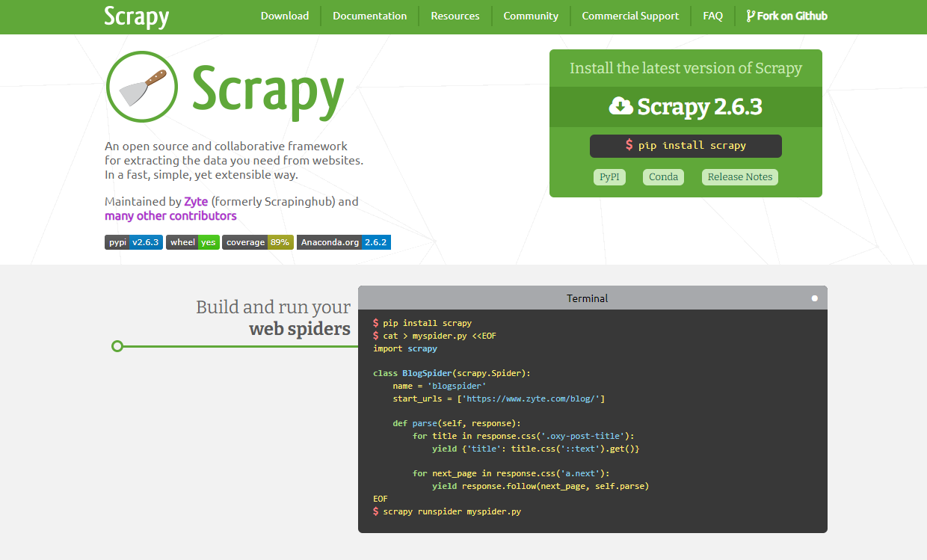The width and height of the screenshot is (927, 560).
Task: Click the Conda button
Action: (663, 177)
